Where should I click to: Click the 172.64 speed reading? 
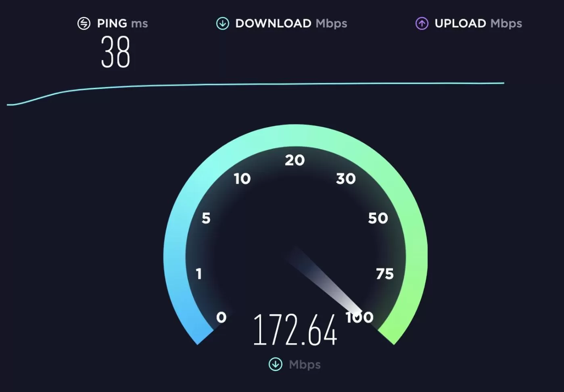click(x=295, y=330)
